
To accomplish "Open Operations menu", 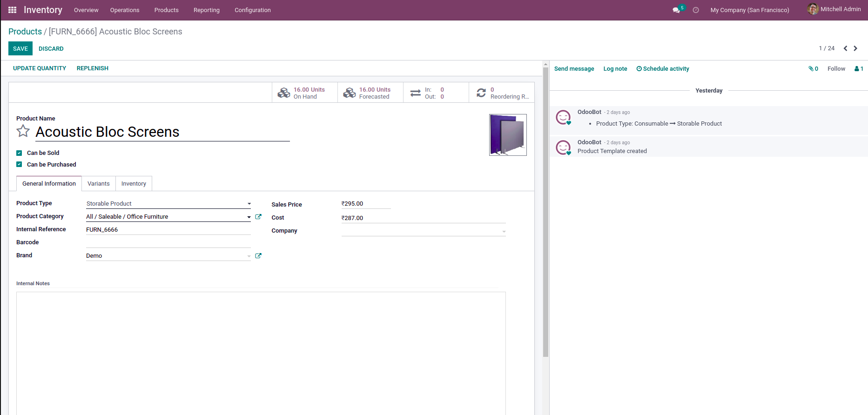I will pos(125,10).
